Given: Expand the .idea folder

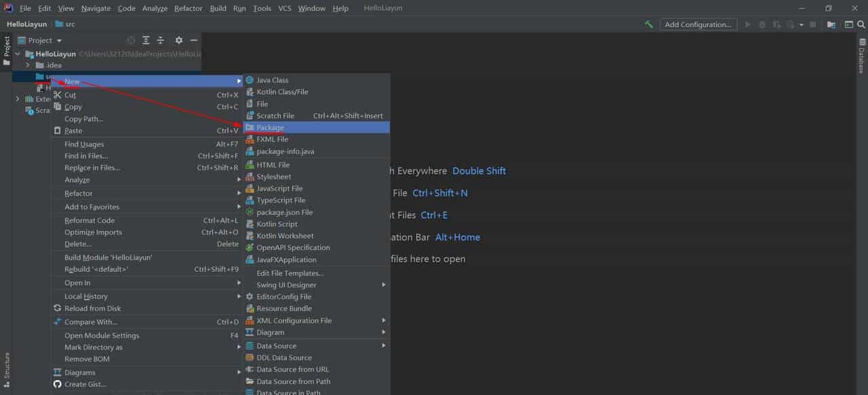Looking at the screenshot, I should (x=27, y=65).
